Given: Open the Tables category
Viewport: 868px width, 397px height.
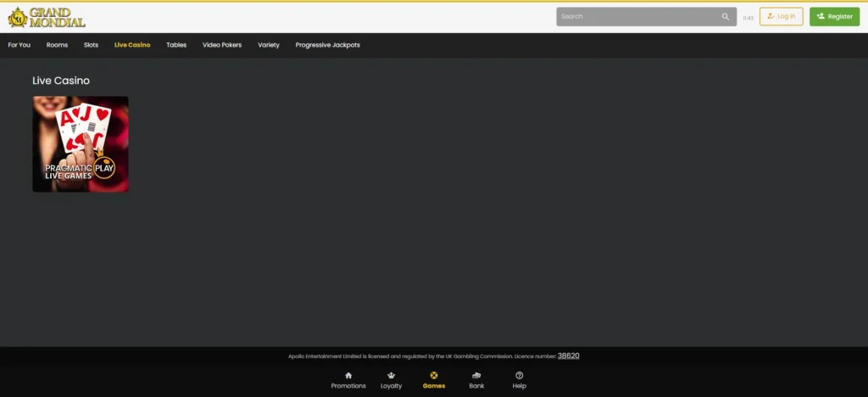Looking at the screenshot, I should [176, 45].
